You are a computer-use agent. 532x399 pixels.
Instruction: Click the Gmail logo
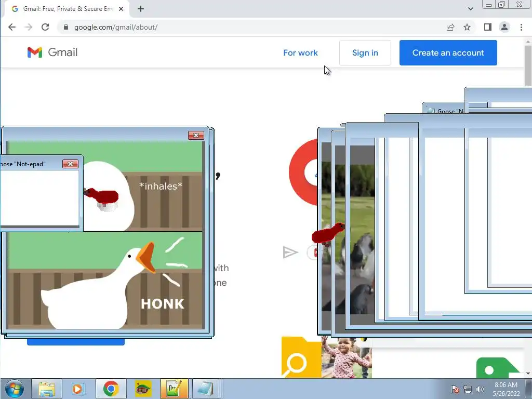tap(52, 52)
